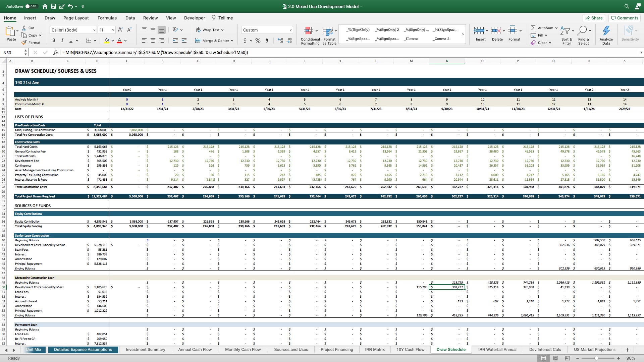Apply the yellow fill color bucket
This screenshot has height=362, width=644.
(107, 41)
